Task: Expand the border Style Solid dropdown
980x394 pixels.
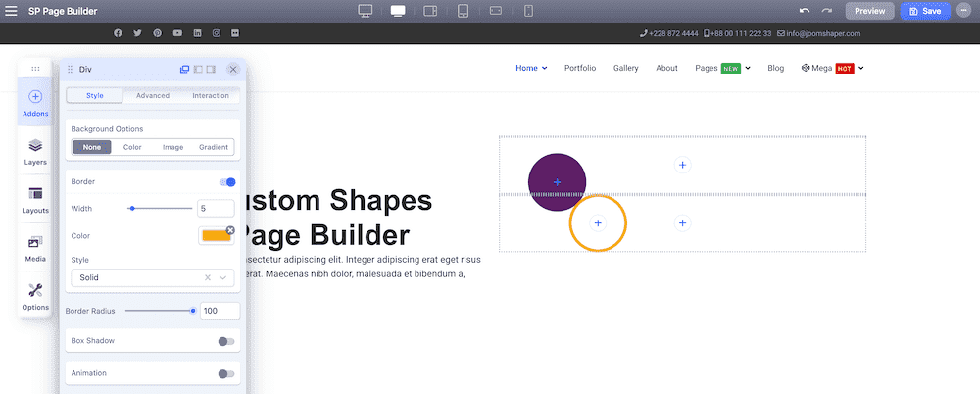Action: pos(153,277)
